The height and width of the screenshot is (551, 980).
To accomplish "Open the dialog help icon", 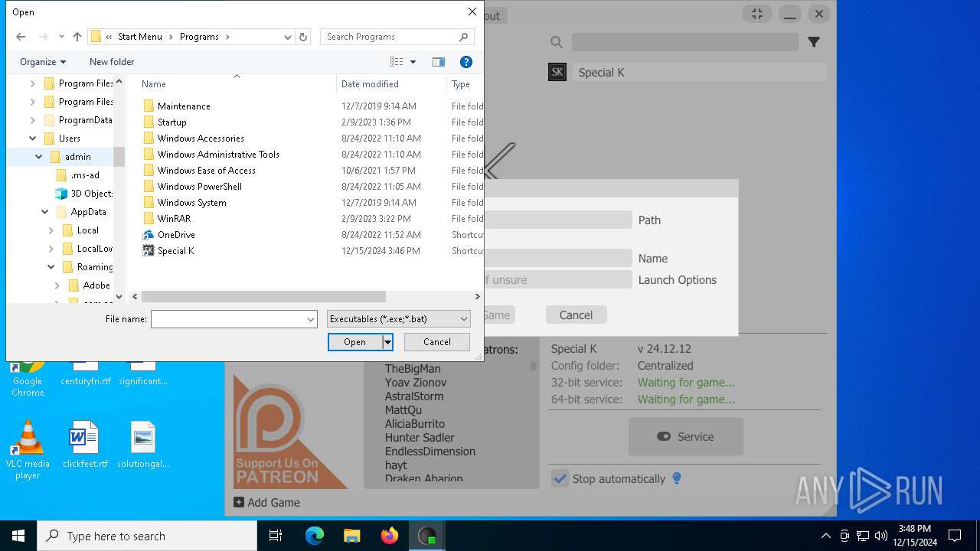I will click(x=465, y=62).
